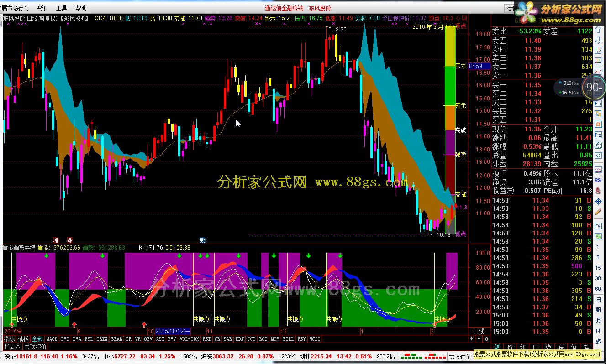Select the CR indicator
This screenshot has height=364, width=606.
[x=129, y=339]
